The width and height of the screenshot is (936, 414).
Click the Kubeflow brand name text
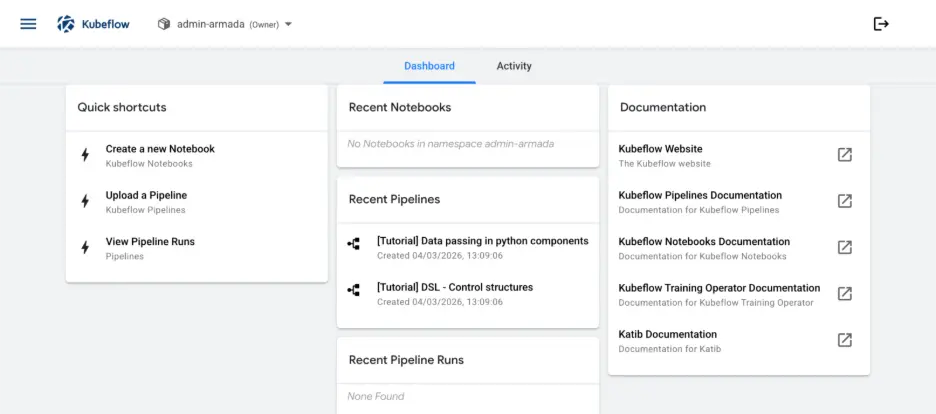[x=106, y=24]
